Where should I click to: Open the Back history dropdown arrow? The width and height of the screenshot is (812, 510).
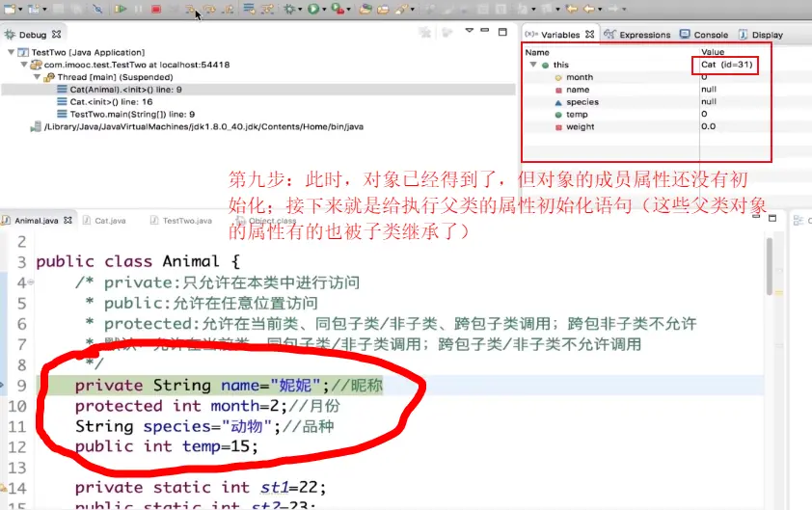(600, 10)
